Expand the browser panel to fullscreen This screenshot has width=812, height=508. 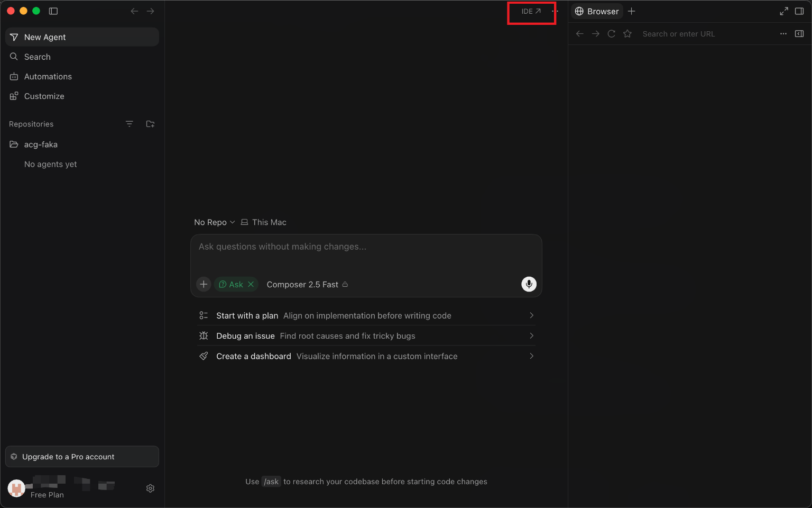(x=784, y=11)
